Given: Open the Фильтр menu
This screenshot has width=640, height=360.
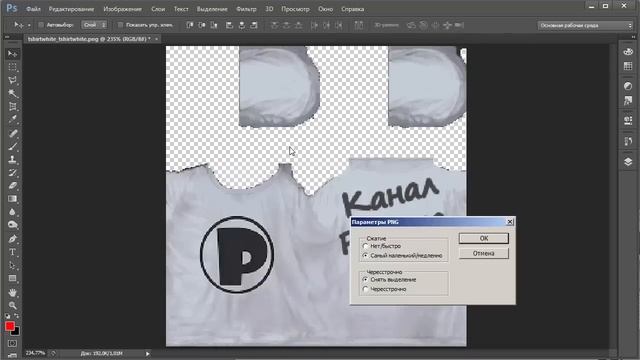Looking at the screenshot, I should (246, 9).
